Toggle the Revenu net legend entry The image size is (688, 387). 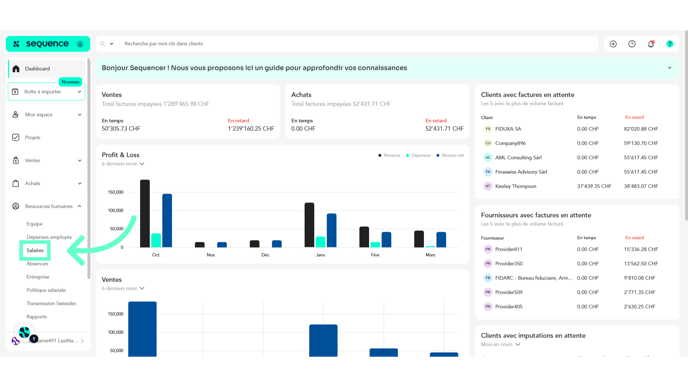[x=450, y=155]
